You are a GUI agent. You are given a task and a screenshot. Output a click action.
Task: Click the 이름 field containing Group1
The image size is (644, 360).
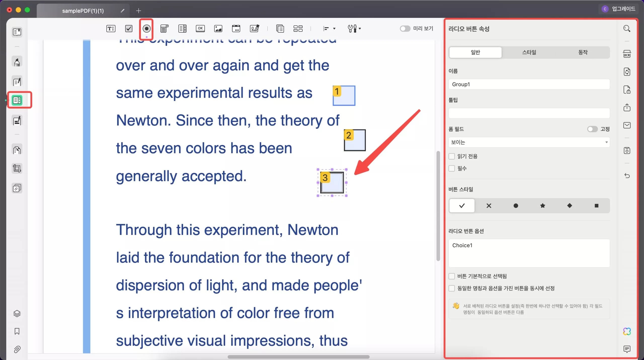[x=529, y=84]
